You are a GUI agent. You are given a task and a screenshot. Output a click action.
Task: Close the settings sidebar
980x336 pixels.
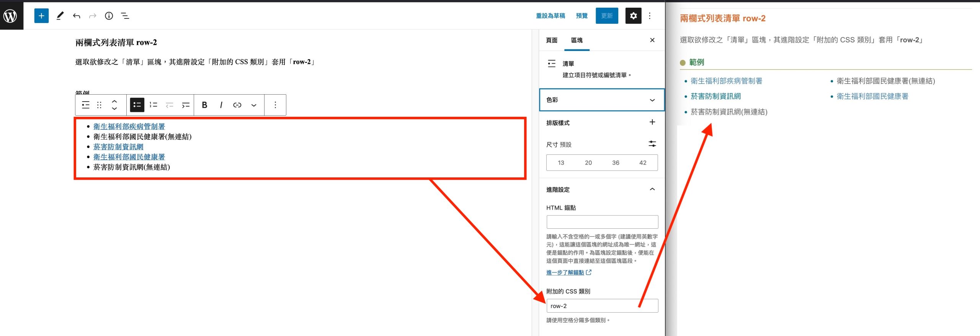point(652,40)
